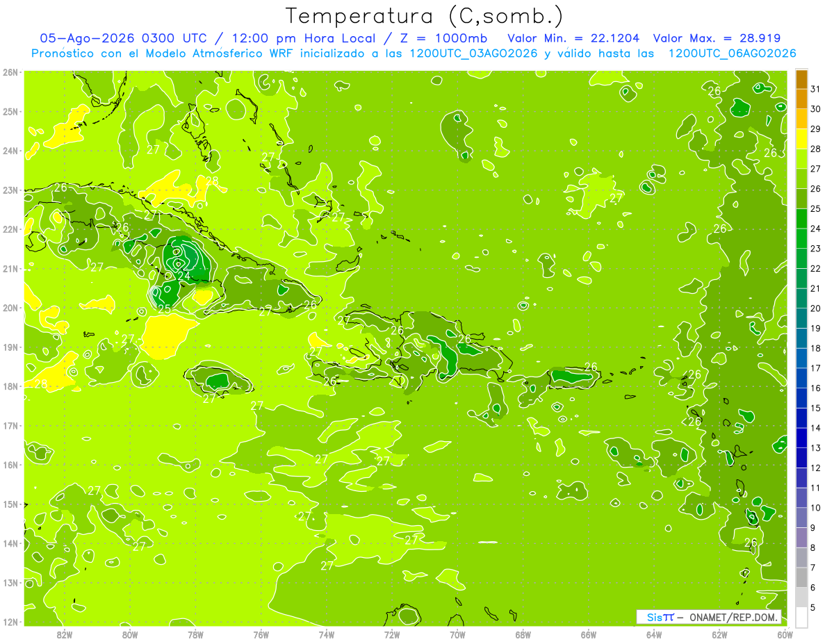Viewport: 834px width, 644px height.
Task: Click the '74W' longitude axis label
Action: (326, 634)
